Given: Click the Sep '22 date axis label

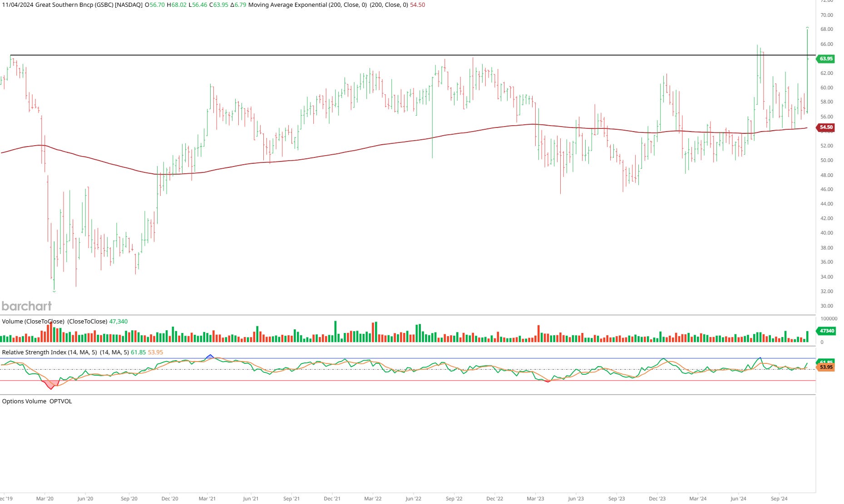Looking at the screenshot, I should [454, 499].
